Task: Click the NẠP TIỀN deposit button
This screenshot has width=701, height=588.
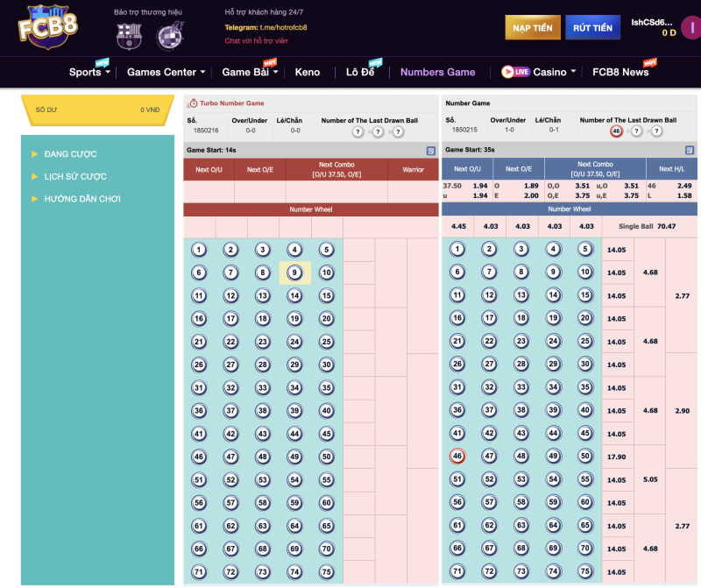Action: tap(533, 28)
